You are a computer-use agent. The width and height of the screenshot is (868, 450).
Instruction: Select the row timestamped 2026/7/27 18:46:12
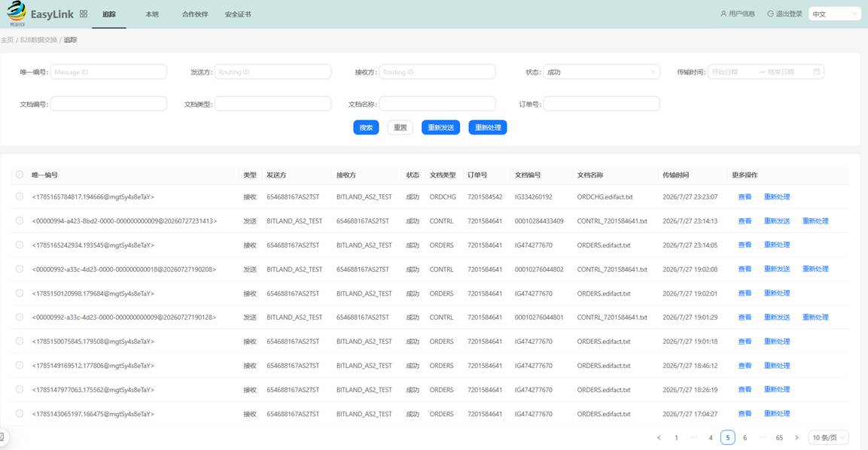point(20,365)
